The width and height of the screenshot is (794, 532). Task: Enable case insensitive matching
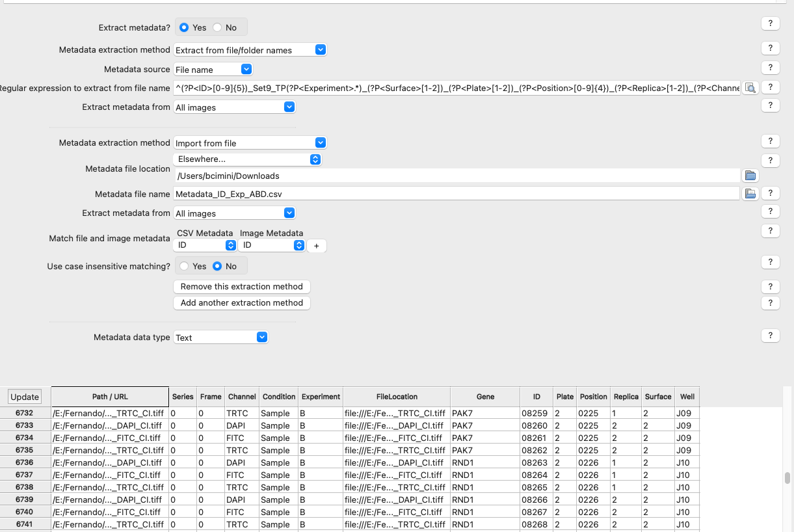coord(184,266)
